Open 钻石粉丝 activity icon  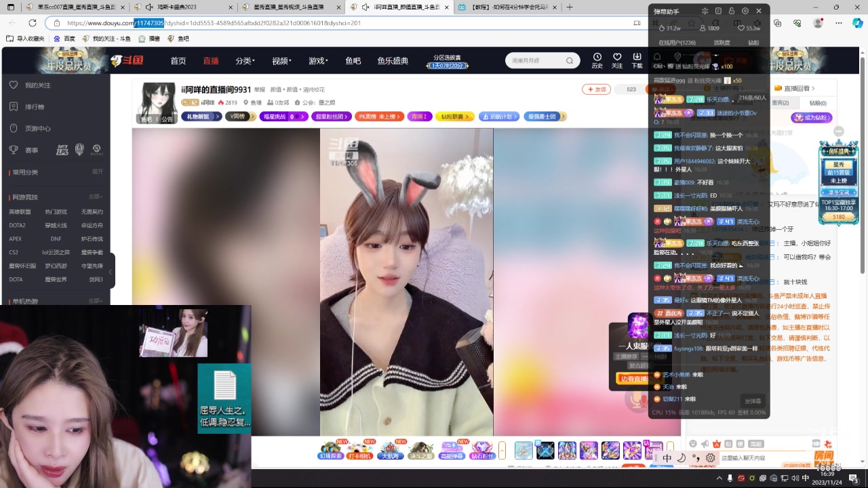[482, 451]
